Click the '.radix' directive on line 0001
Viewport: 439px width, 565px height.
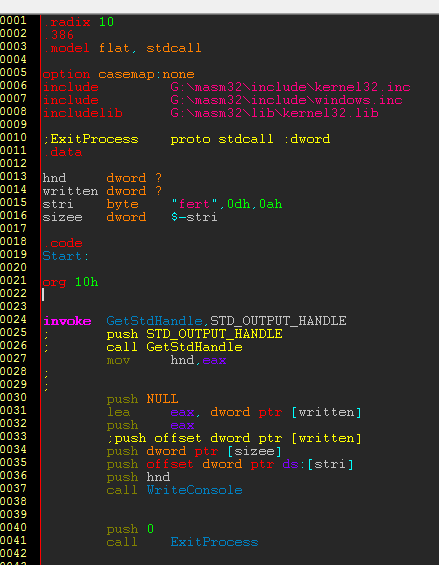(x=67, y=22)
